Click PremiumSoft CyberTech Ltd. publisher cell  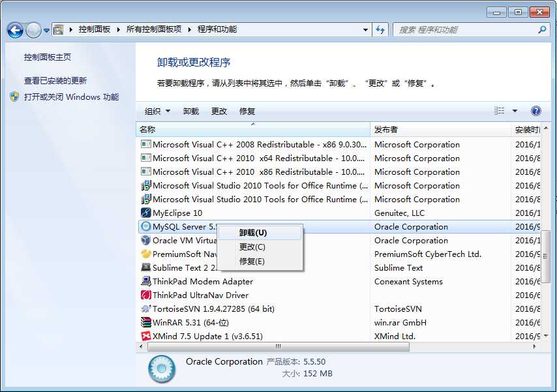pyautogui.click(x=428, y=254)
